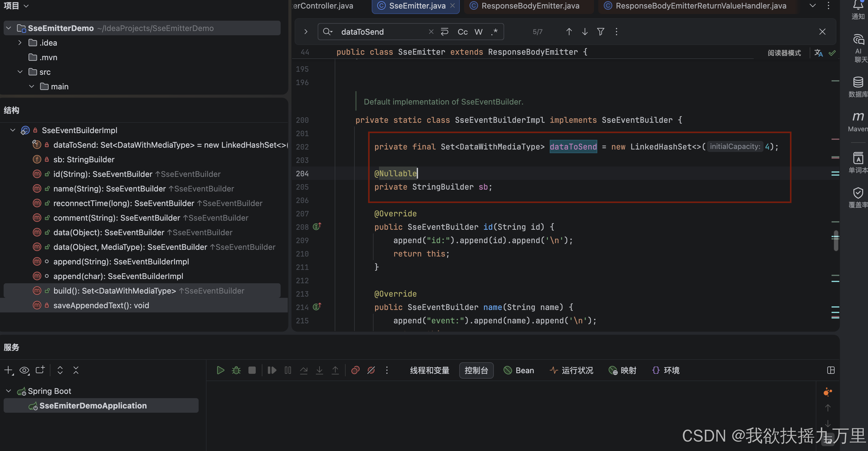The width and height of the screenshot is (868, 451).
Task: Open more search options menu
Action: [x=616, y=32]
